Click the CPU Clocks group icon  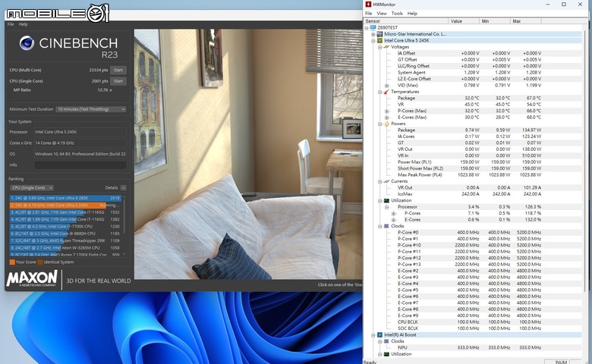coord(386,226)
